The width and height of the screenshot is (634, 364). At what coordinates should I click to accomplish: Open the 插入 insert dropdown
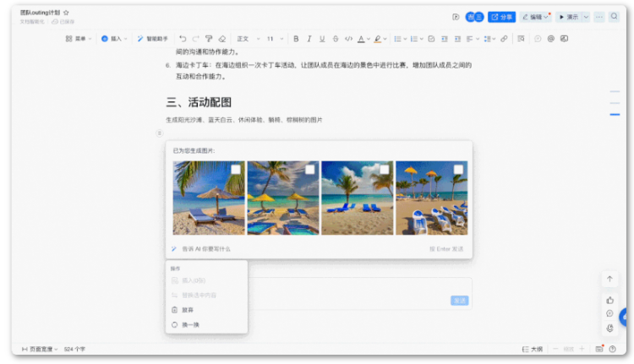(114, 39)
